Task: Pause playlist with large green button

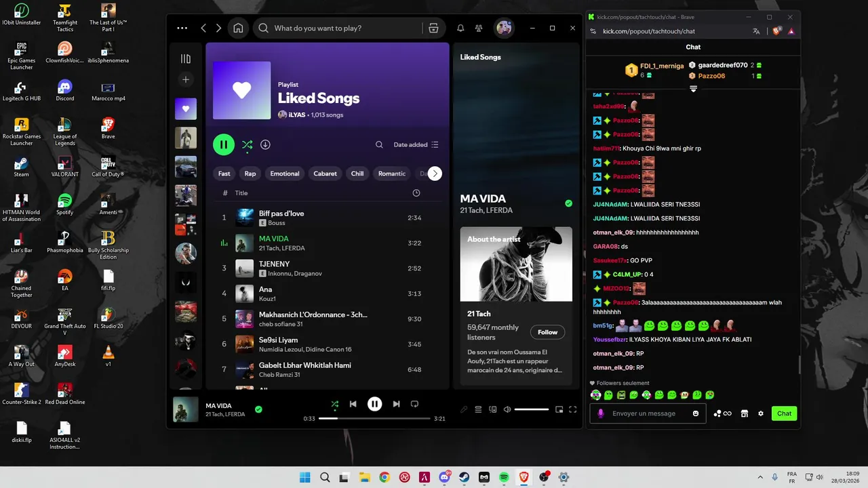Action: [224, 144]
